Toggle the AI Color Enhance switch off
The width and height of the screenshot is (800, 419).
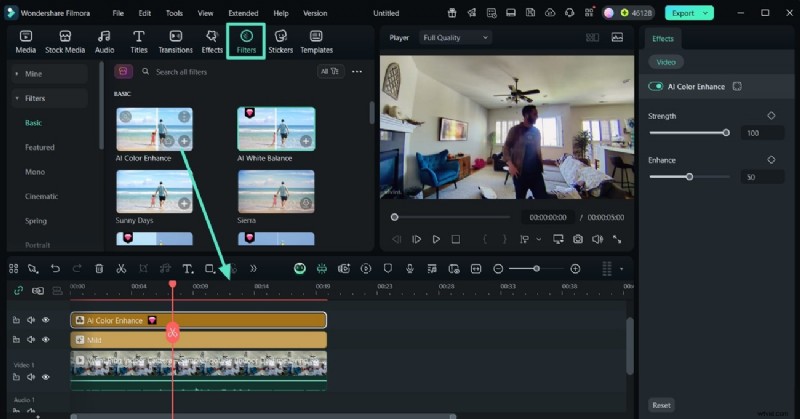(657, 87)
